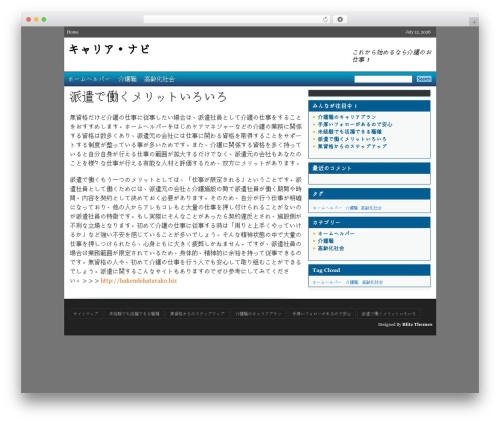Click ホームヘルパー tag under タグ widget
The width and height of the screenshot is (500, 423).
327,208
